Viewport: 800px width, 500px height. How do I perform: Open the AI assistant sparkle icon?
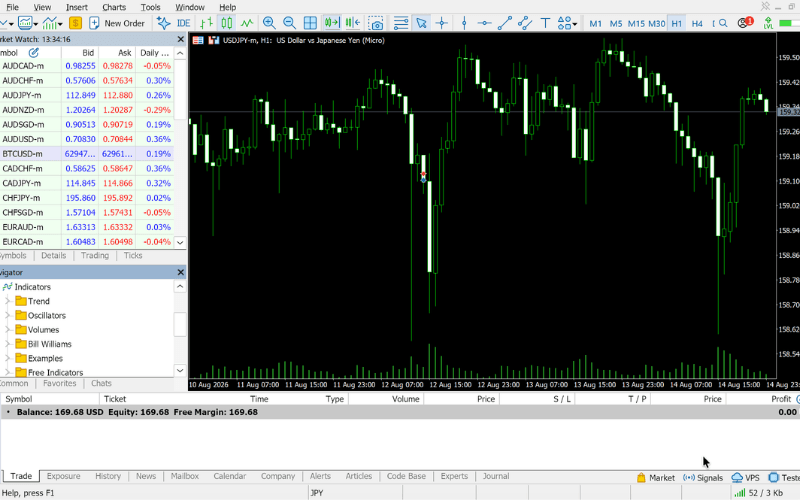pos(164,23)
